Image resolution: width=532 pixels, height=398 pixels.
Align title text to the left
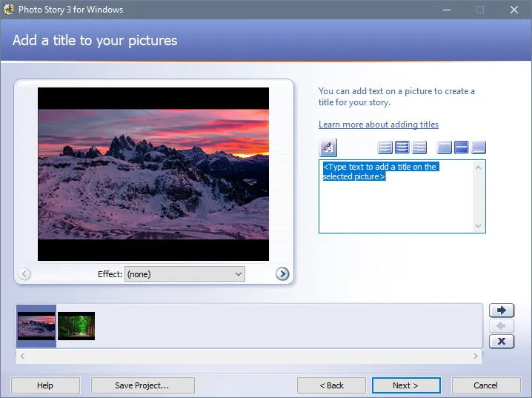[385, 147]
